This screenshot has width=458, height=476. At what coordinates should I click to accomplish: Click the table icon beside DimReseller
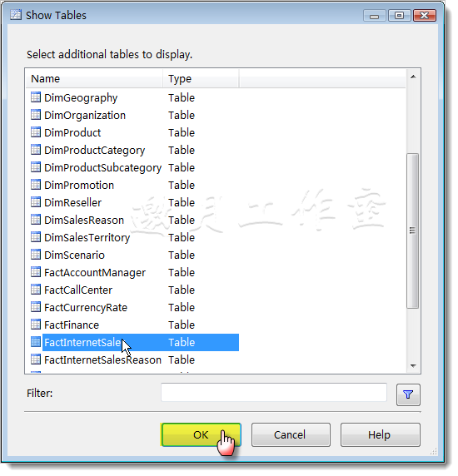point(36,202)
